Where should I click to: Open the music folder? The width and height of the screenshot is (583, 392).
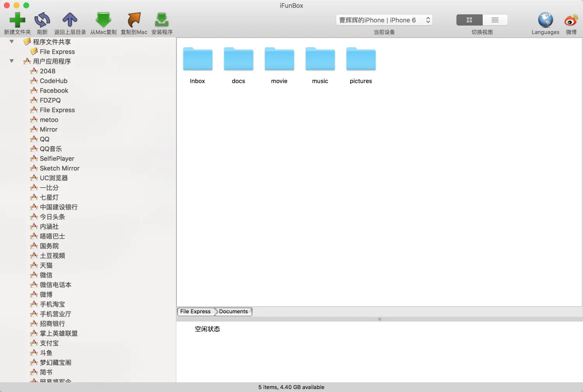[x=320, y=65]
